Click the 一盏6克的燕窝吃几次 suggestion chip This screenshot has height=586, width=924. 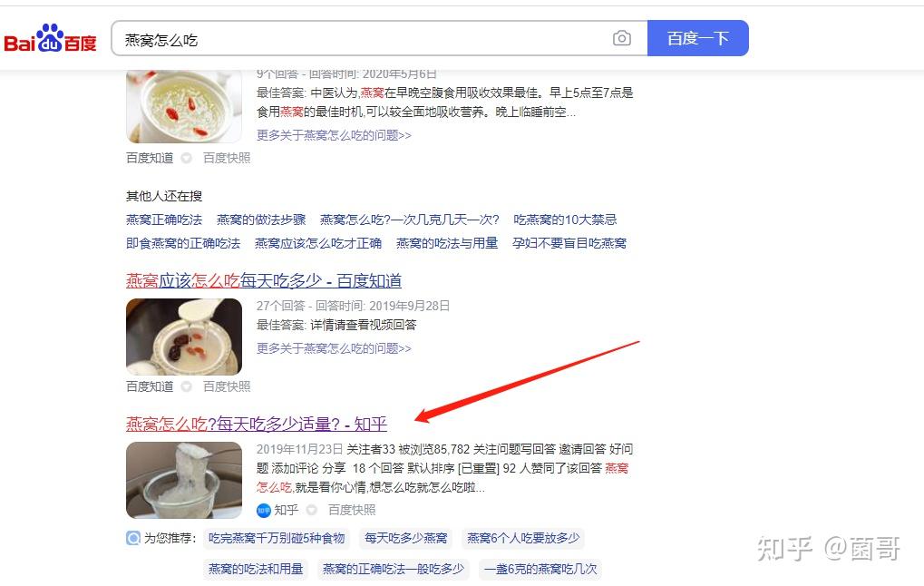tap(540, 569)
